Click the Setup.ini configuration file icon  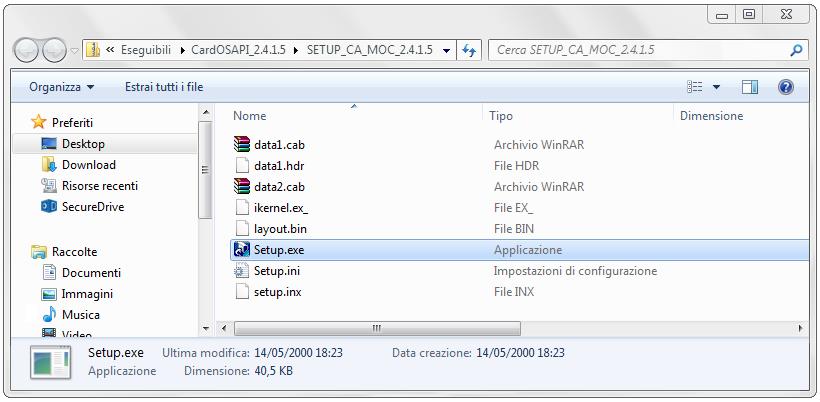241,271
